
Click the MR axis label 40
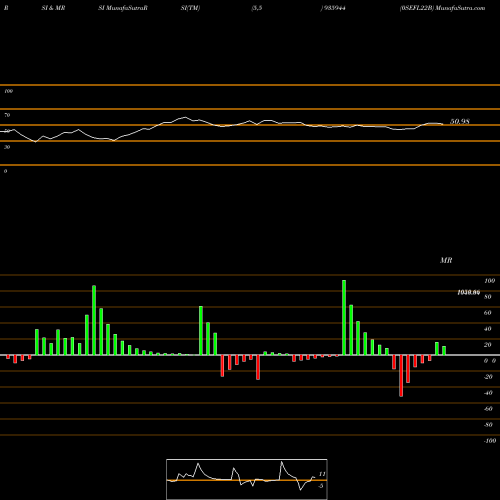point(487,329)
